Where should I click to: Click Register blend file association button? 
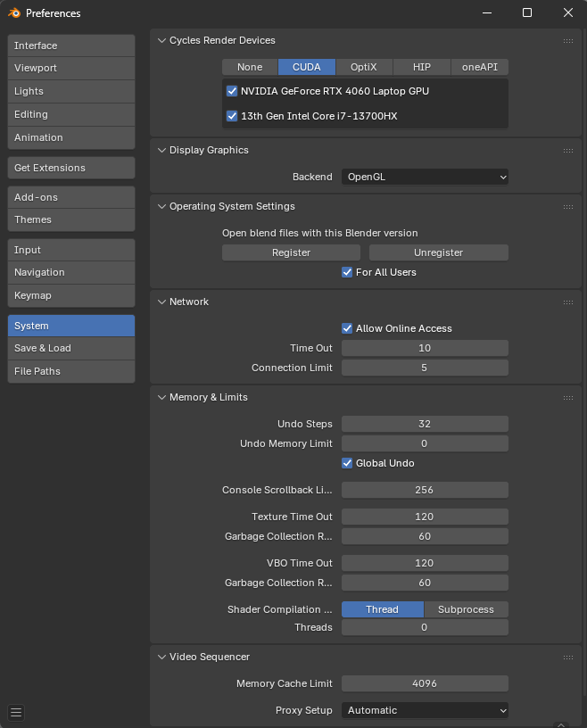click(x=291, y=252)
